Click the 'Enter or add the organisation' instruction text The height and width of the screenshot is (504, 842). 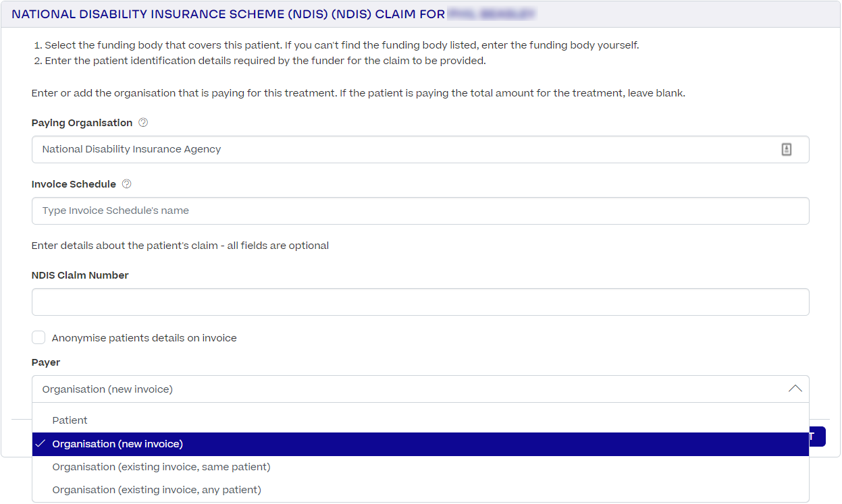(359, 93)
